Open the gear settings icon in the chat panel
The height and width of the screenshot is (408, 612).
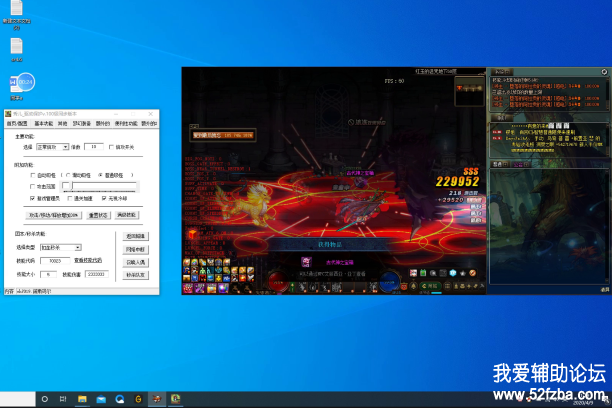[x=604, y=72]
